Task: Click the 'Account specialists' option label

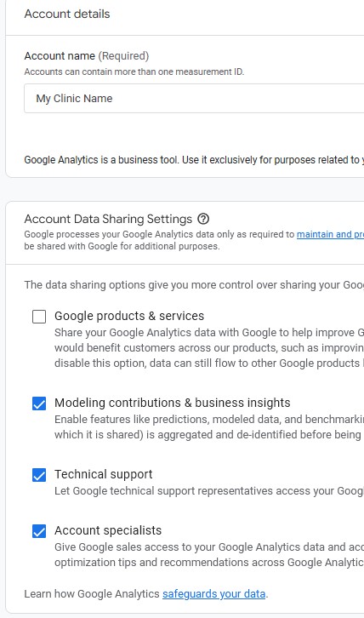Action: click(x=108, y=530)
